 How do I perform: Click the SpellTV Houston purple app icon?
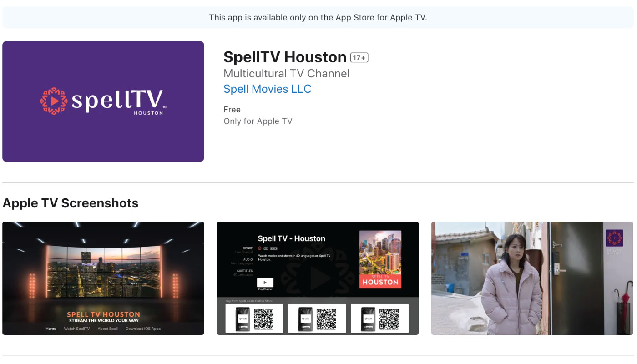click(x=103, y=101)
